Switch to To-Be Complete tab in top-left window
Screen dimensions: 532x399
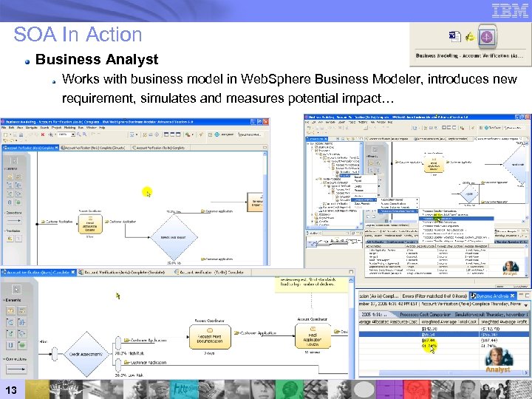pyautogui.click(x=159, y=148)
